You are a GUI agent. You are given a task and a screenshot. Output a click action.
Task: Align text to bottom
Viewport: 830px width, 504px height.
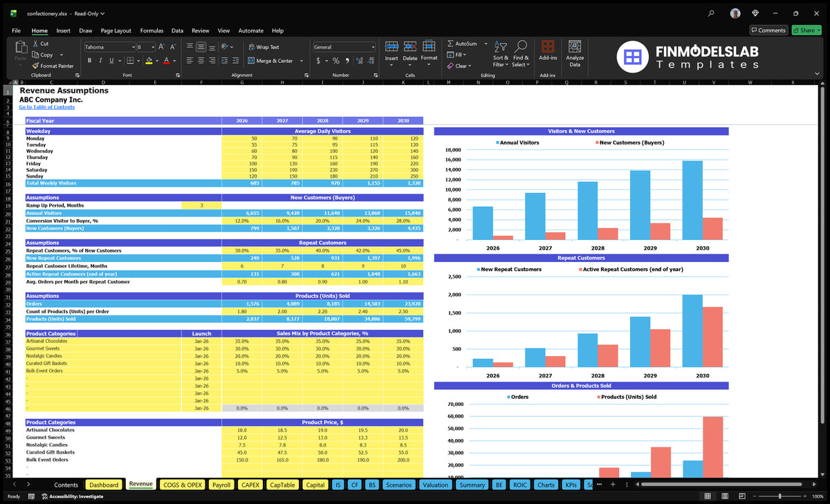click(x=212, y=47)
